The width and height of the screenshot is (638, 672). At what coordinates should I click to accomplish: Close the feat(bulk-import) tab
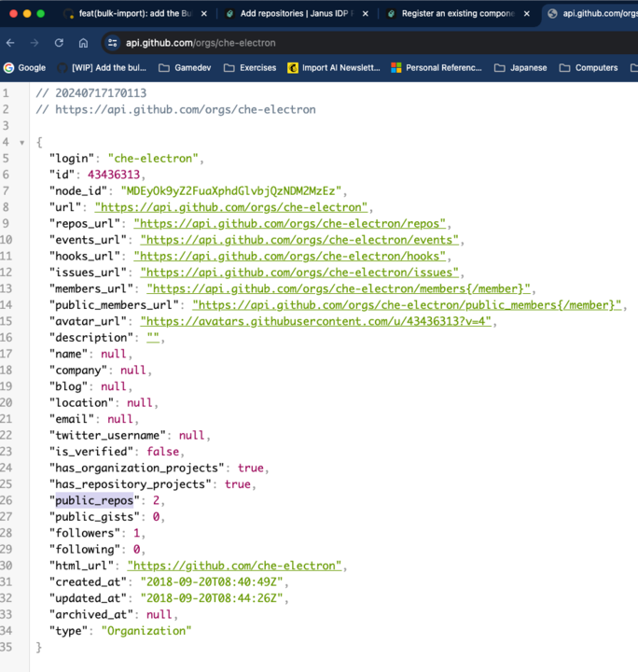[x=205, y=14]
